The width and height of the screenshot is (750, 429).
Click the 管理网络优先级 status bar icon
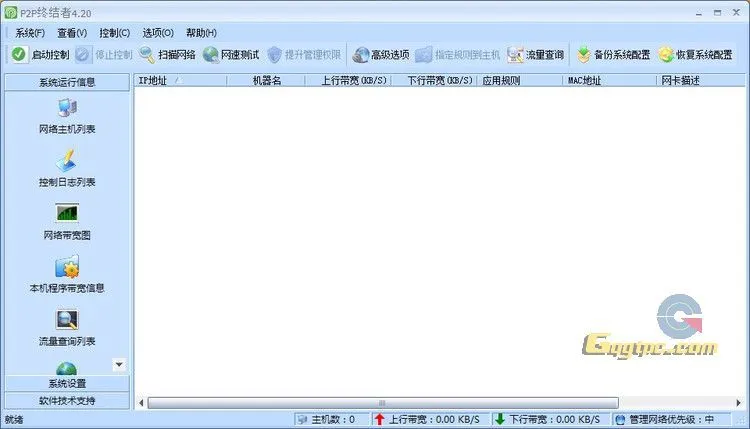pos(620,420)
